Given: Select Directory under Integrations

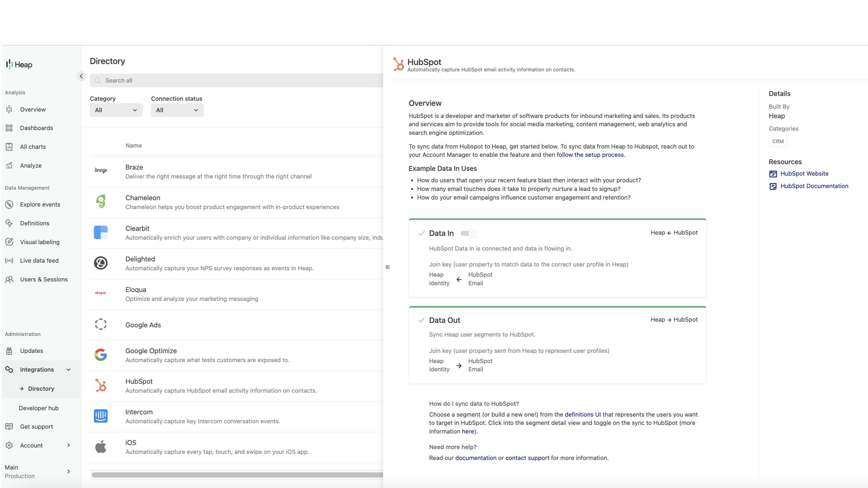Looking at the screenshot, I should pyautogui.click(x=41, y=388).
